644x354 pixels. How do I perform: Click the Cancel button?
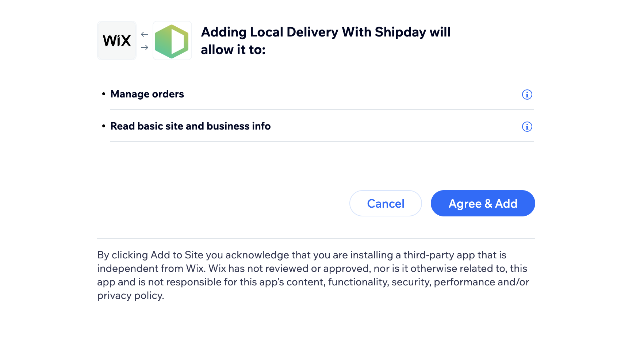[x=386, y=203]
